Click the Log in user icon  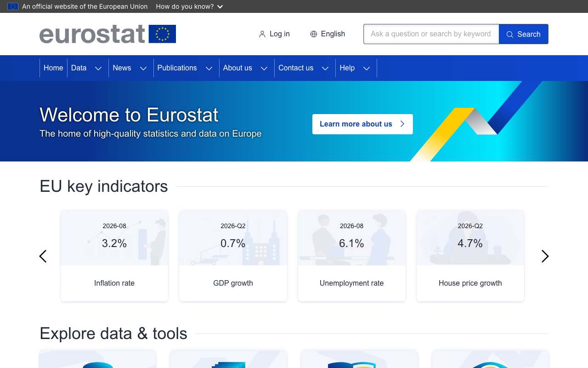click(x=262, y=34)
